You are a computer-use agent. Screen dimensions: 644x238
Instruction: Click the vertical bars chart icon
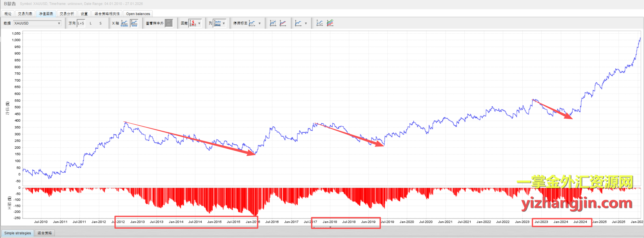[x=273, y=23]
